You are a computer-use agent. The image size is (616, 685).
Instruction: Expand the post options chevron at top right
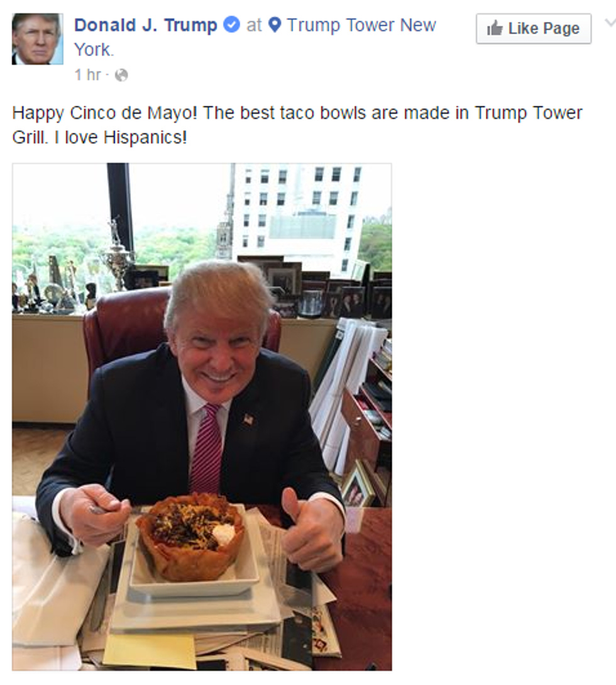pyautogui.click(x=610, y=22)
